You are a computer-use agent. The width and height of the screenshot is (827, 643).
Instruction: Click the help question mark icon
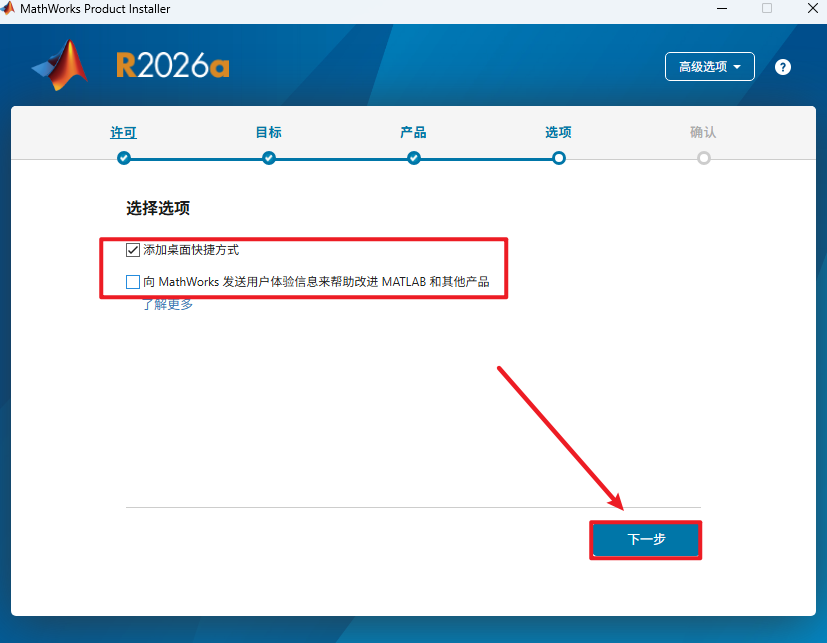click(x=783, y=67)
